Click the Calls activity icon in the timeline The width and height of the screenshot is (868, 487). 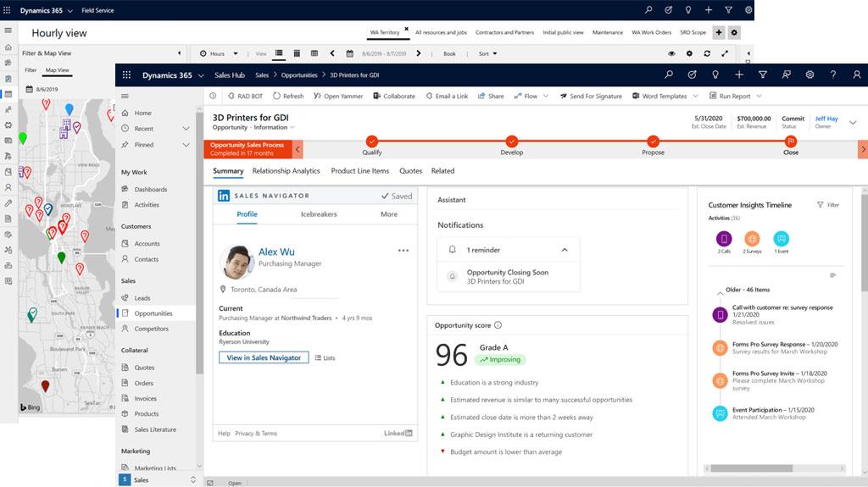(724, 239)
